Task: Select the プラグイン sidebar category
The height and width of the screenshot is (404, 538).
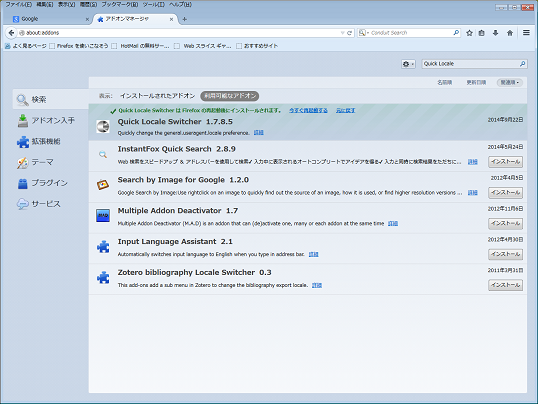Action: click(51, 183)
